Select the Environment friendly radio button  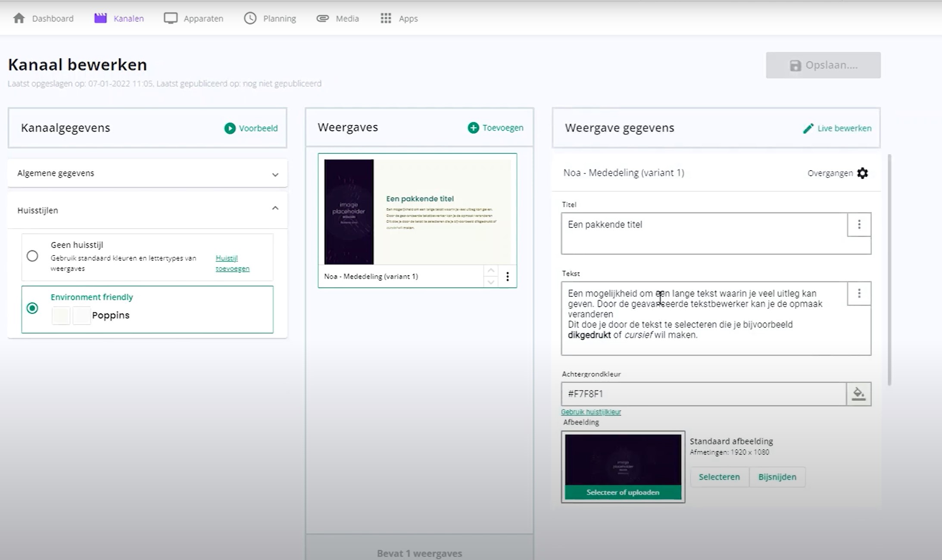pyautogui.click(x=32, y=308)
